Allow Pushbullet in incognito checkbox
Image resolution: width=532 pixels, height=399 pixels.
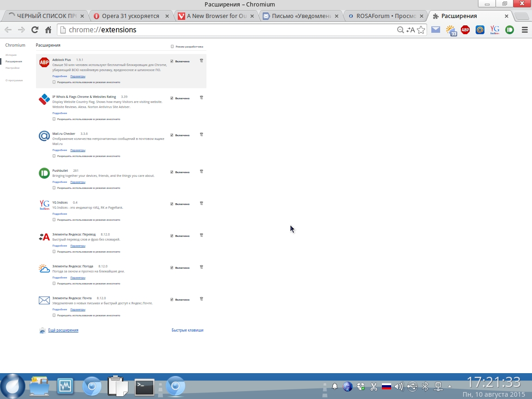[54, 188]
